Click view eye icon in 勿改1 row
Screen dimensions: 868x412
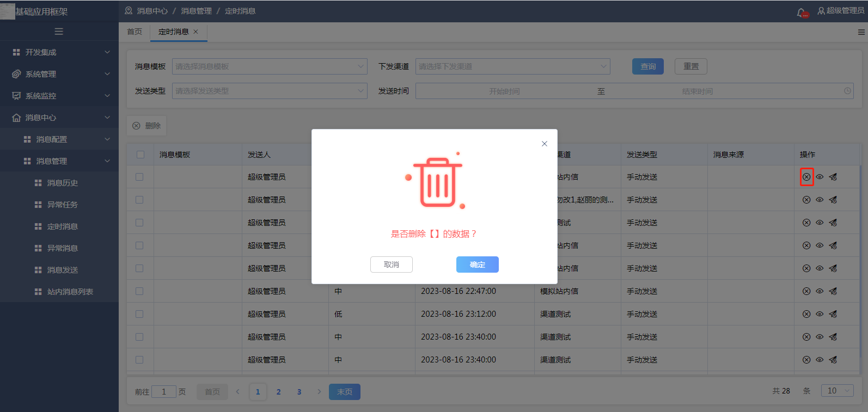(820, 200)
